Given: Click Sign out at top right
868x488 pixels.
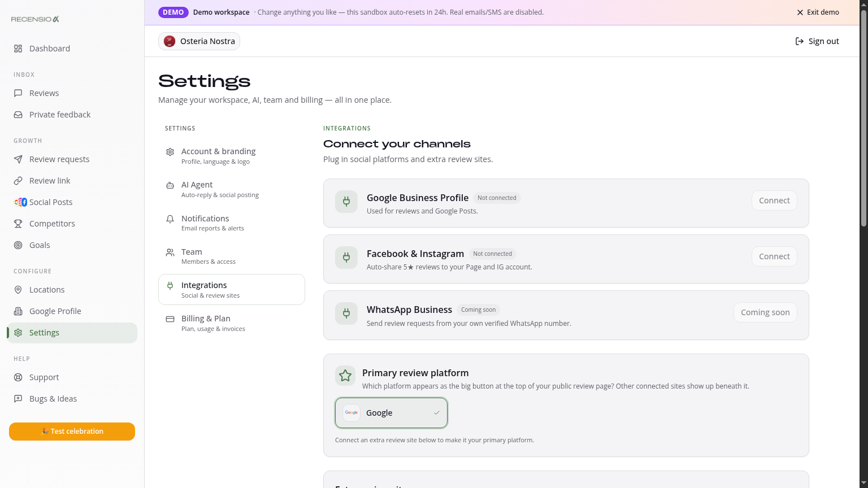Looking at the screenshot, I should click(817, 41).
